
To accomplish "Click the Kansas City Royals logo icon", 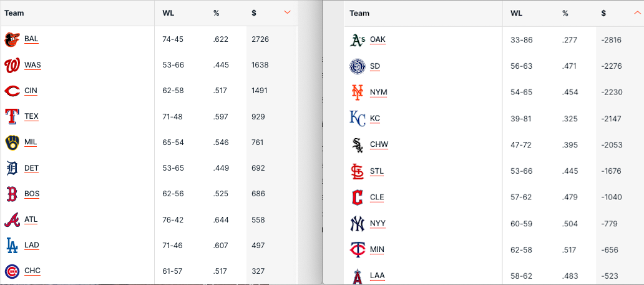I will coord(356,119).
